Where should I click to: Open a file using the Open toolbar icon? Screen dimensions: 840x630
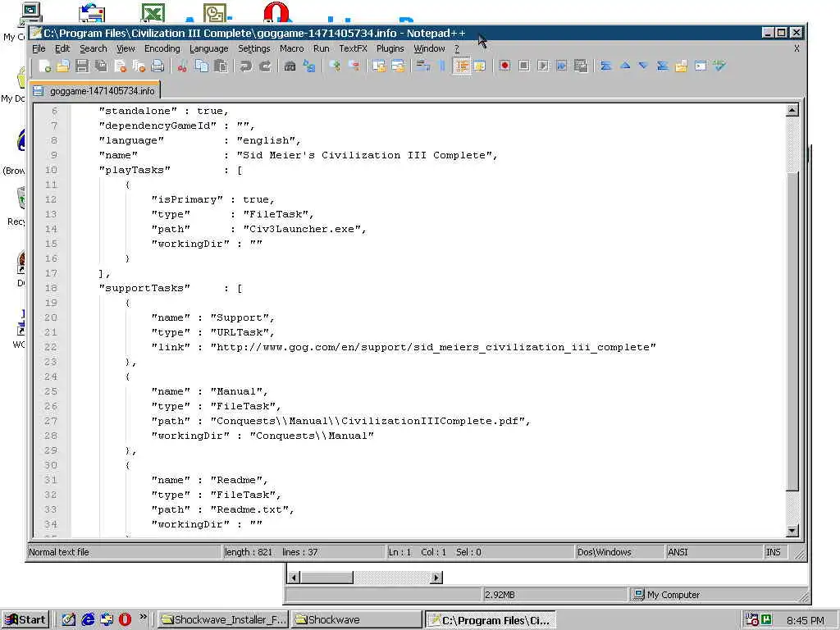tap(63, 66)
